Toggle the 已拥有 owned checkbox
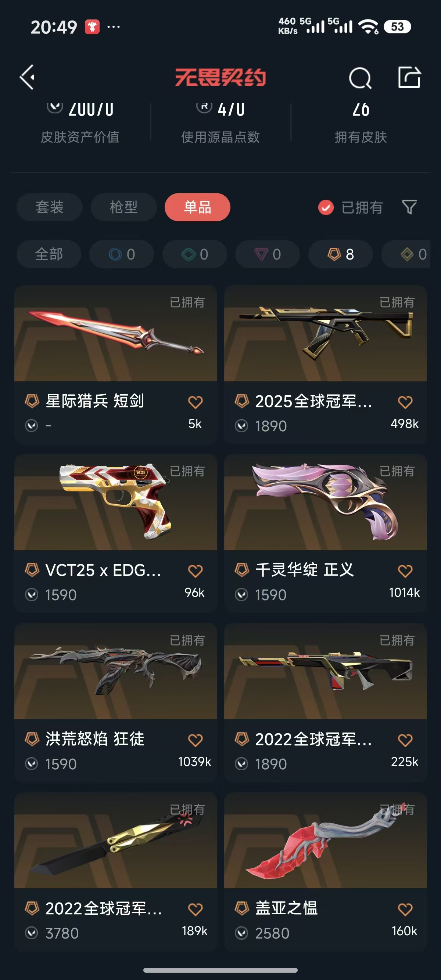The image size is (441, 980). 326,207
